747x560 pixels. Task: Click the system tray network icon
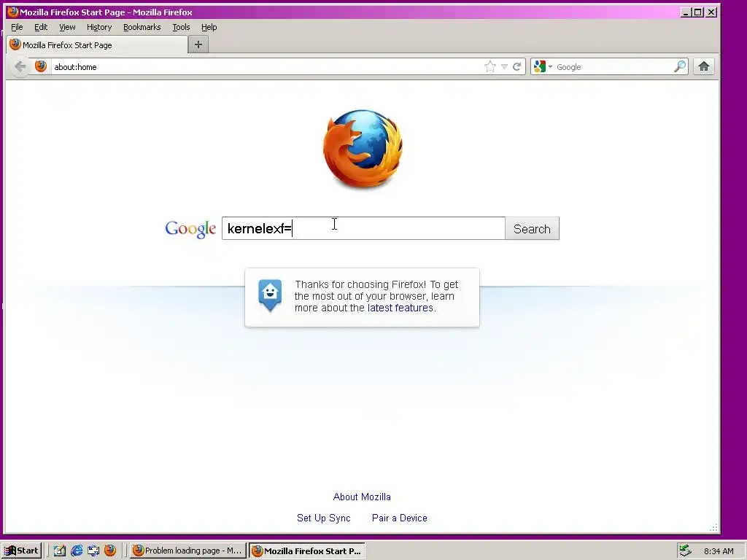coord(685,551)
